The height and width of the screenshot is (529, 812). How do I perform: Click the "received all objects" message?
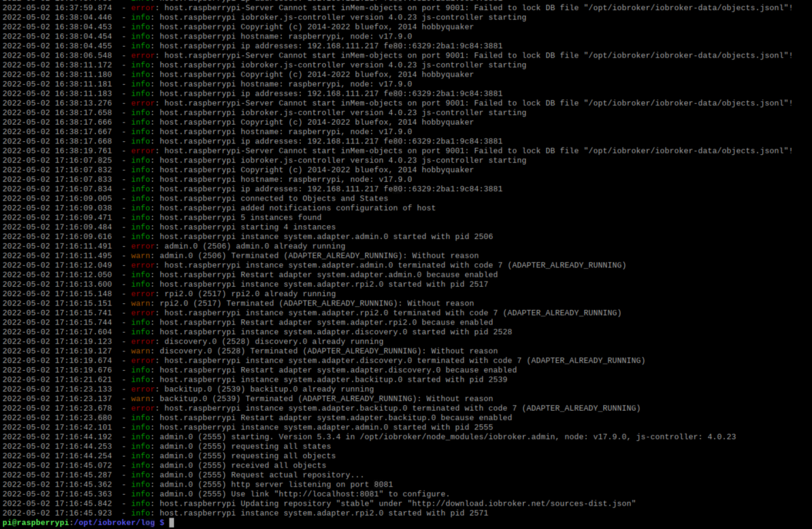point(279,465)
